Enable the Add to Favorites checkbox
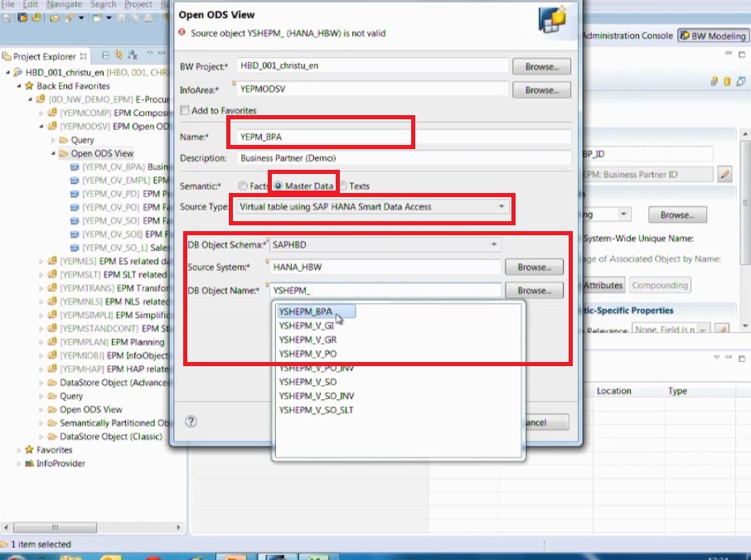The height and width of the screenshot is (560, 751). 184,109
